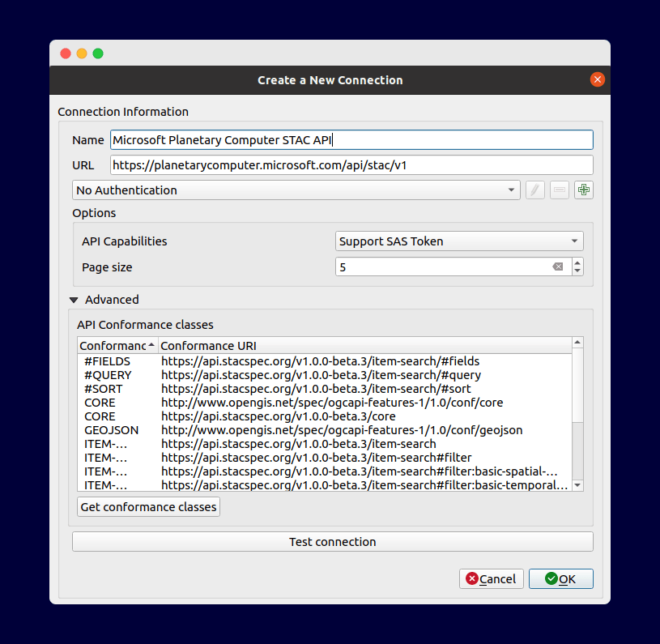This screenshot has height=644, width=660.
Task: Select the #FIELDS conformance row
Action: 243,361
